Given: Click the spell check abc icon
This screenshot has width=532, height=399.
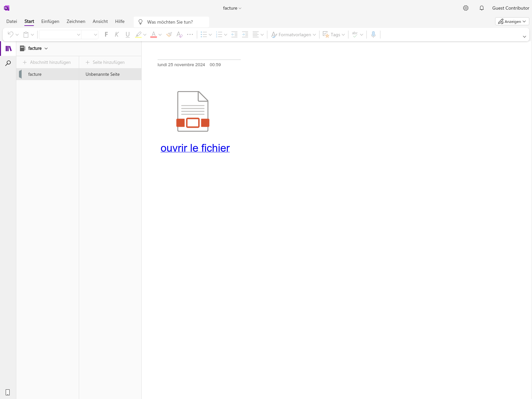Looking at the screenshot, I should [x=355, y=34].
